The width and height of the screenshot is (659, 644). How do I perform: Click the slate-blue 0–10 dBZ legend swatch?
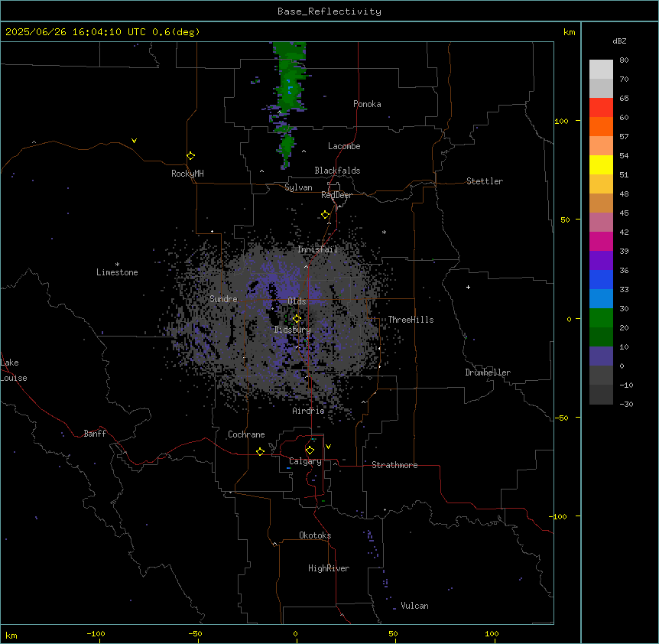(x=601, y=356)
